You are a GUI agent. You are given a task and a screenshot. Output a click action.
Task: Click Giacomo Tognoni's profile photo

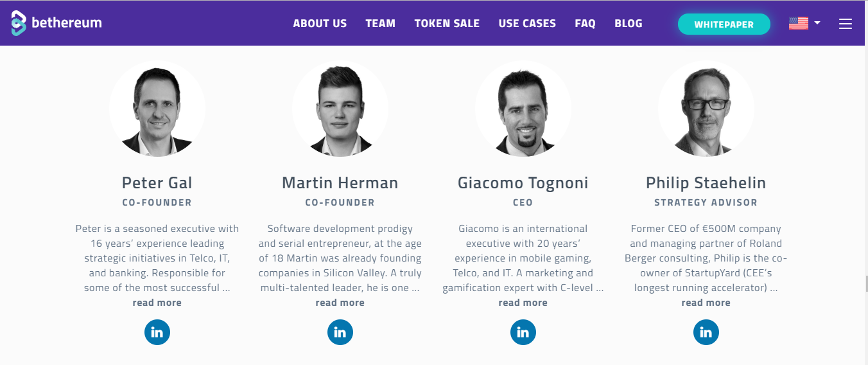[523, 109]
